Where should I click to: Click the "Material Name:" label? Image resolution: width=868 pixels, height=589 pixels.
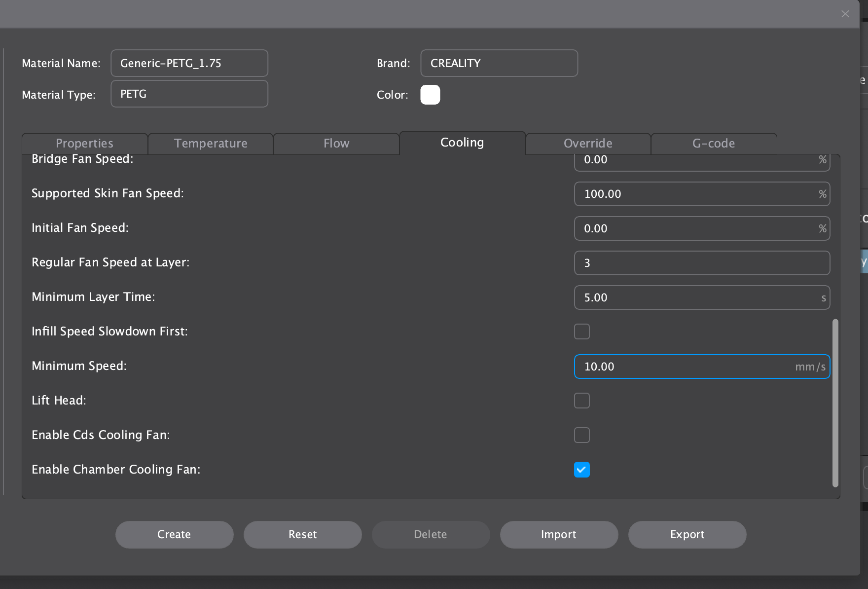(x=61, y=63)
